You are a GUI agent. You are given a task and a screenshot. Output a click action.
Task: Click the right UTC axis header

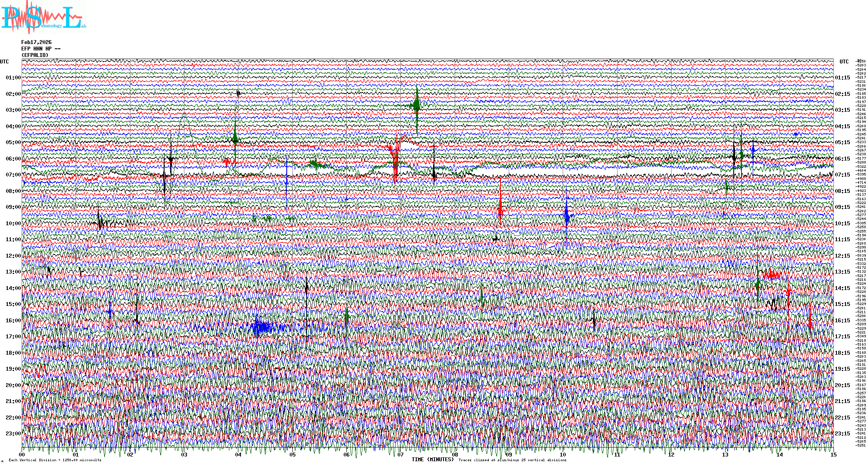844,62
